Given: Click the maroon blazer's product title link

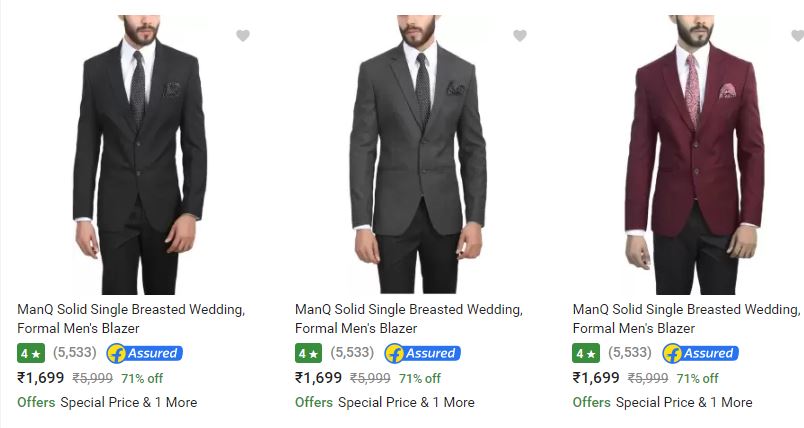Looking at the screenshot, I should click(686, 318).
